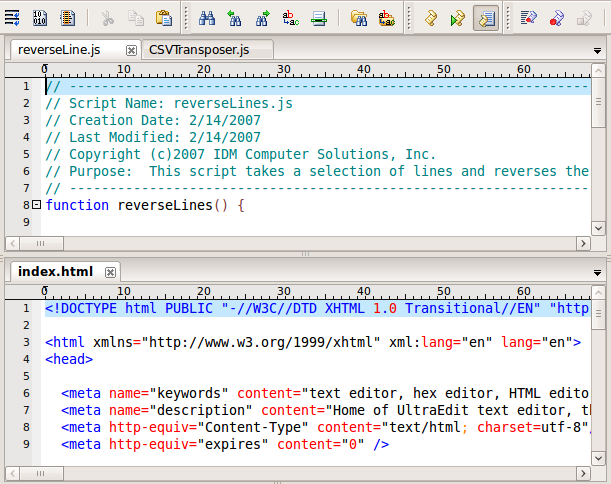The height and width of the screenshot is (484, 611).
Task: Toggle column mode icon
Action: pos(67,18)
